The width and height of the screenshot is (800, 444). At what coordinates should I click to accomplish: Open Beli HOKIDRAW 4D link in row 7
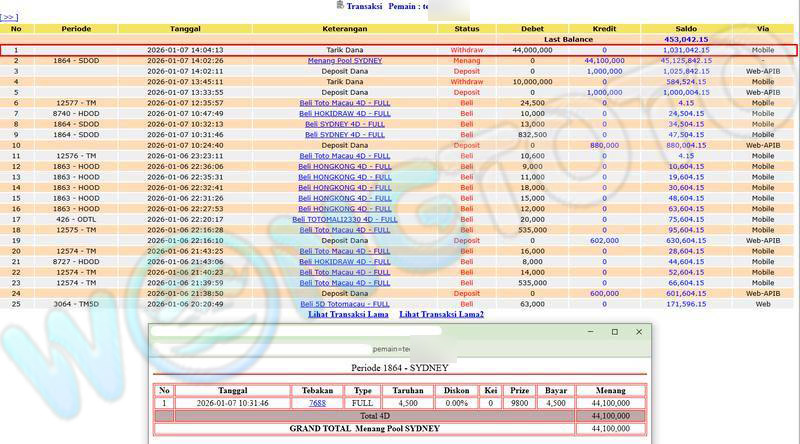tap(344, 113)
